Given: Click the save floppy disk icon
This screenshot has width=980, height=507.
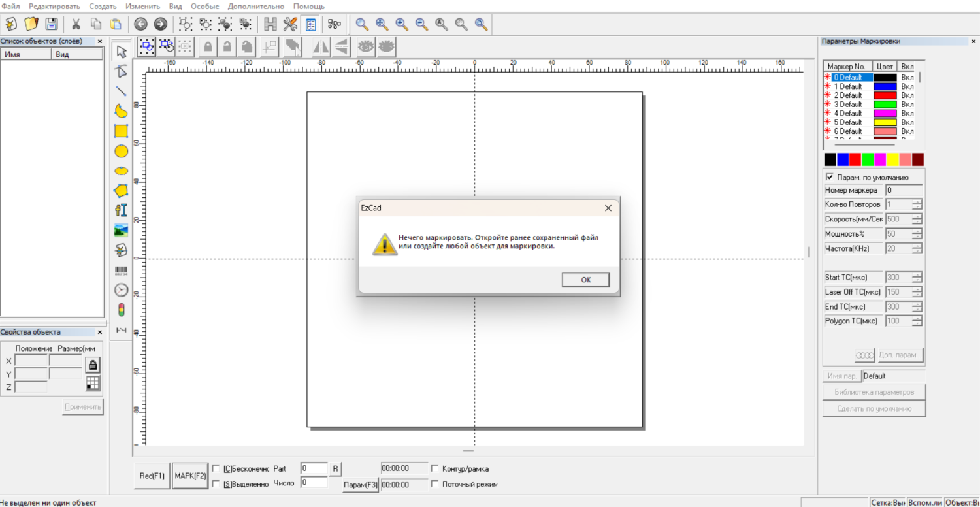Looking at the screenshot, I should click(x=51, y=24).
